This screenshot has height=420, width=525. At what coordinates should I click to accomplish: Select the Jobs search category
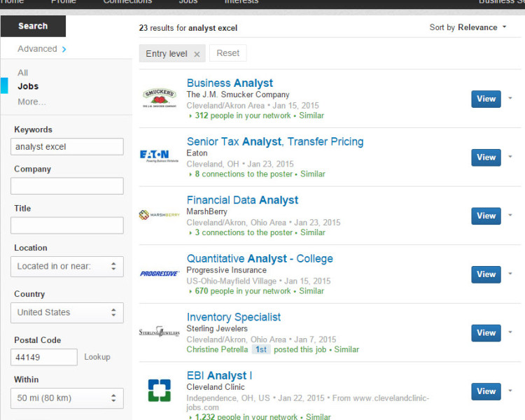click(28, 86)
